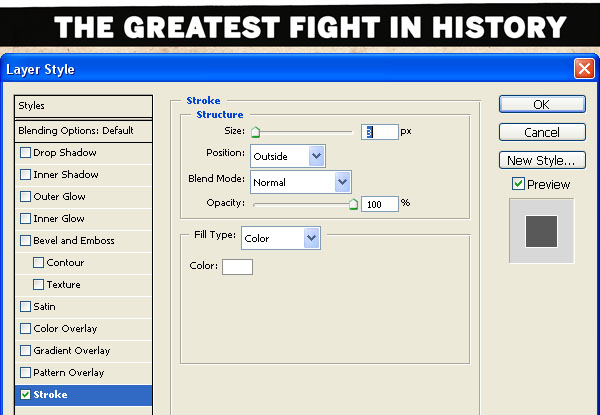Enable the Contour sub-option checkbox
Screen dimensions: 600x415
tap(39, 263)
